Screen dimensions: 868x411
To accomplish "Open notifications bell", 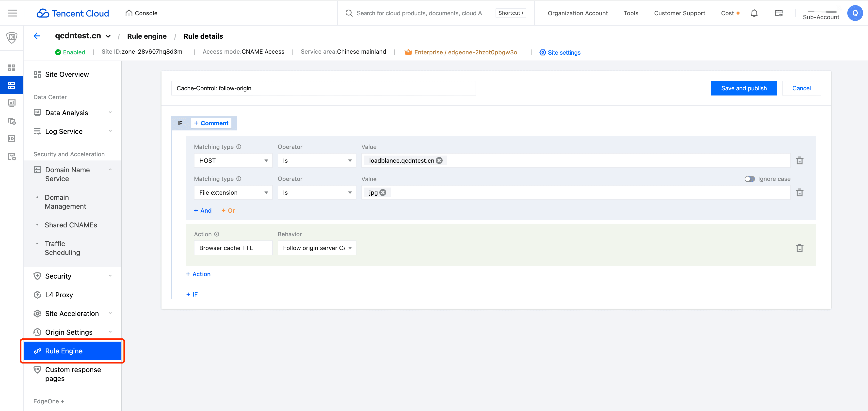I will point(754,13).
